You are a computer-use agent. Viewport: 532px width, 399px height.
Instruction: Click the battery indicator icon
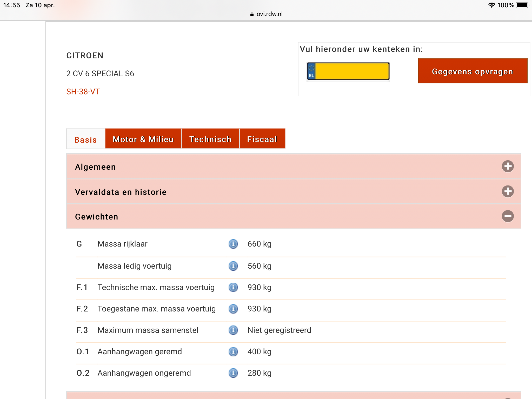pyautogui.click(x=522, y=5)
